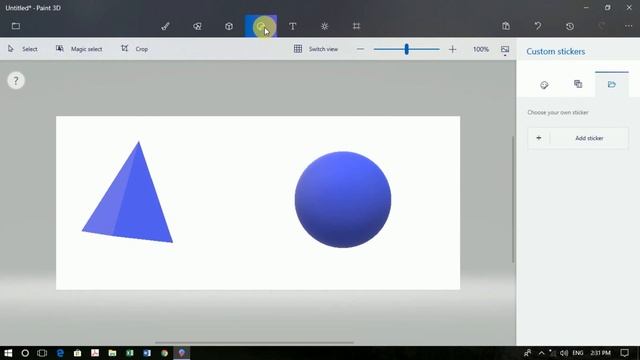Viewport: 640px width, 360px height.
Task: Switch to the Stickers tab in panel
Action: click(x=544, y=85)
